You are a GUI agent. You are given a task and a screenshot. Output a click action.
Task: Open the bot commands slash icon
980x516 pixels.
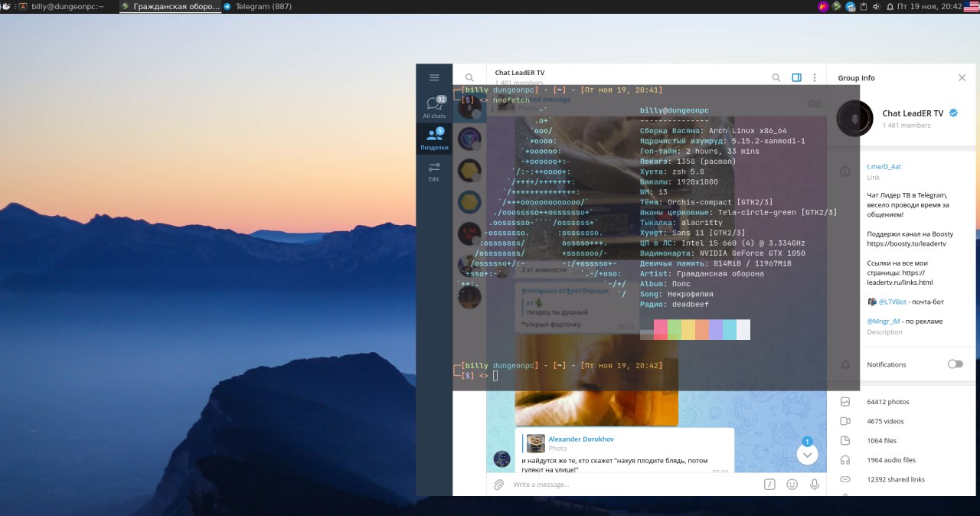click(769, 485)
